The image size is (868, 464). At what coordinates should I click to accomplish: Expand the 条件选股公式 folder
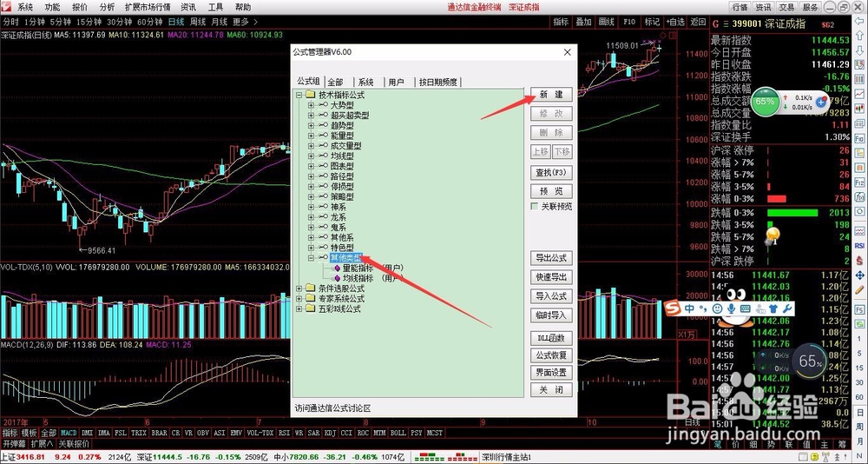point(299,288)
